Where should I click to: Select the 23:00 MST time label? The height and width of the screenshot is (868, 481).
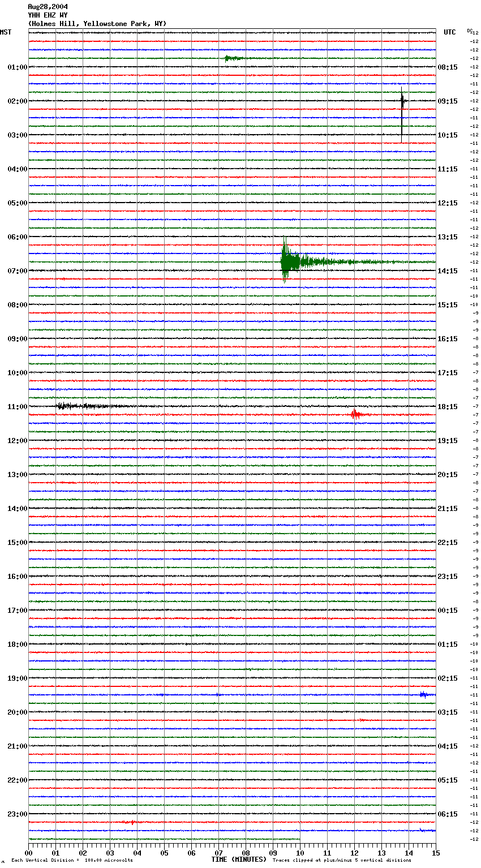click(x=18, y=814)
